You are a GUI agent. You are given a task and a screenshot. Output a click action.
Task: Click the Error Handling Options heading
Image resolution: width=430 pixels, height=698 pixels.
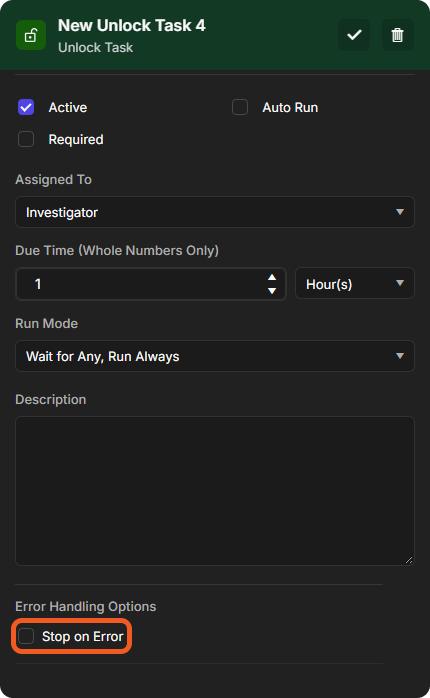(x=85, y=606)
